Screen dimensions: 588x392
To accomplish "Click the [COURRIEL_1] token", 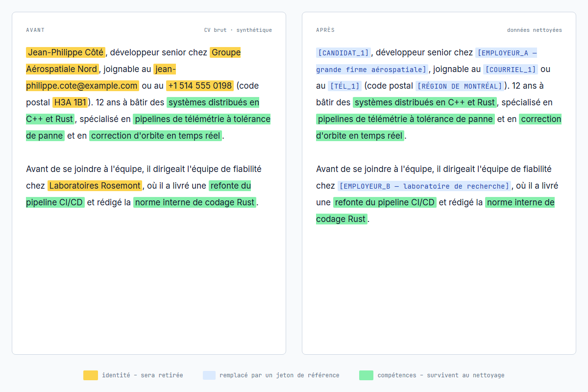I will click(x=510, y=69).
